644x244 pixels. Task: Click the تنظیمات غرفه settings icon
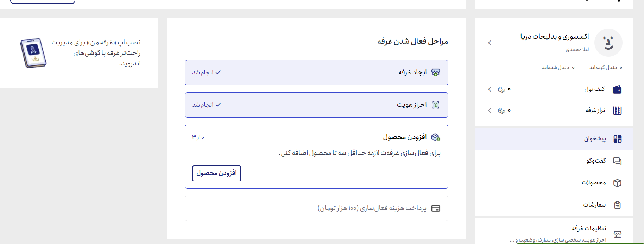pyautogui.click(x=617, y=234)
